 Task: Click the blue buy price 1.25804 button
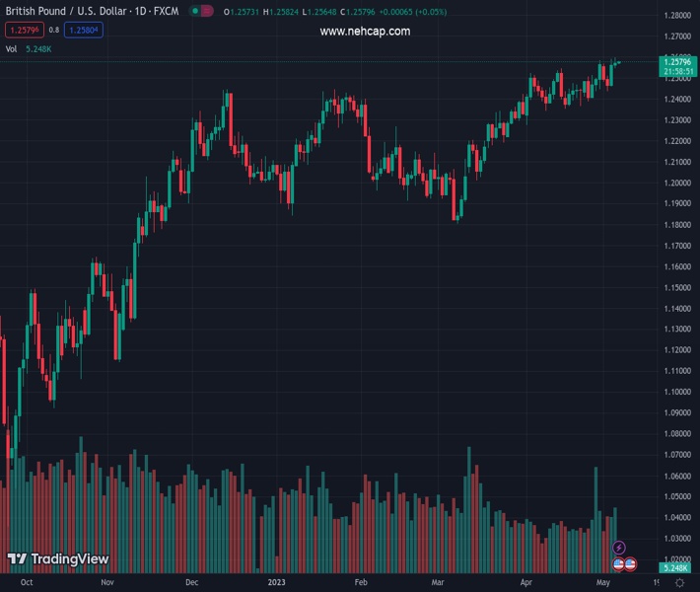click(83, 30)
